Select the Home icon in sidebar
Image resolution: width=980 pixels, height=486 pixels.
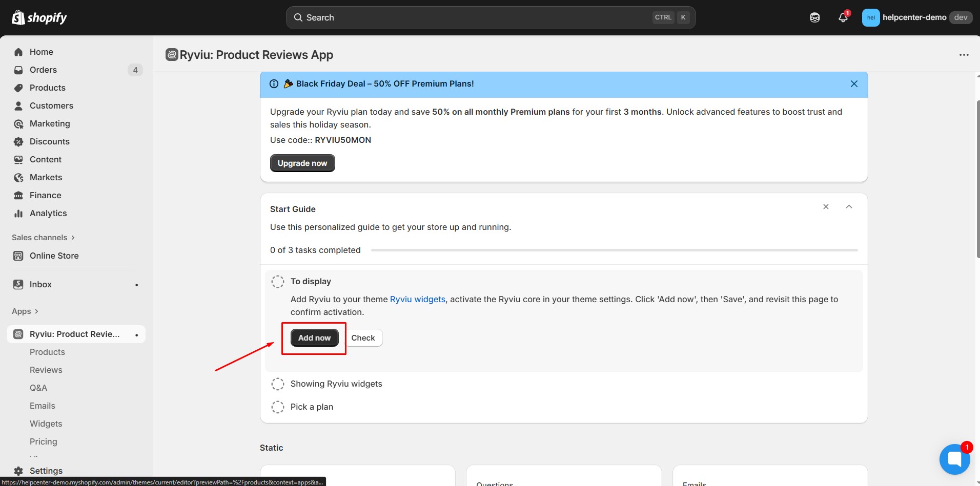click(18, 52)
